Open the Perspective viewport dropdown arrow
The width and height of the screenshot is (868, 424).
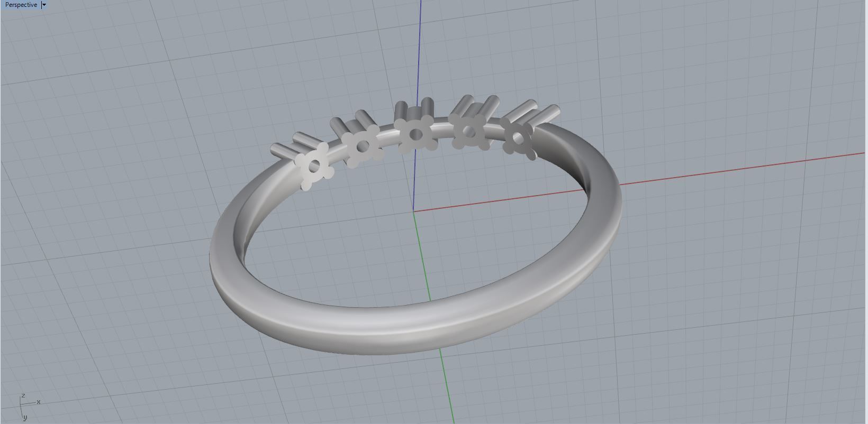(x=44, y=5)
